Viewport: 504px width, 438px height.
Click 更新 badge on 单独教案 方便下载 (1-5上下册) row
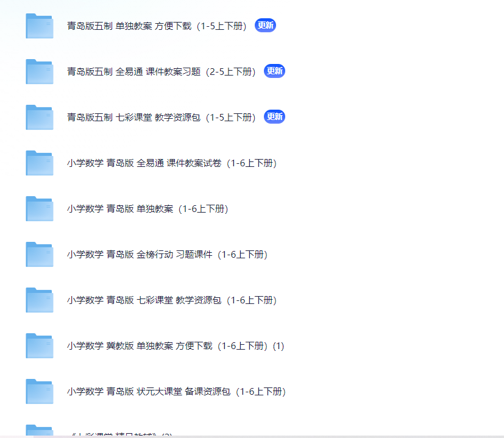pyautogui.click(x=265, y=25)
